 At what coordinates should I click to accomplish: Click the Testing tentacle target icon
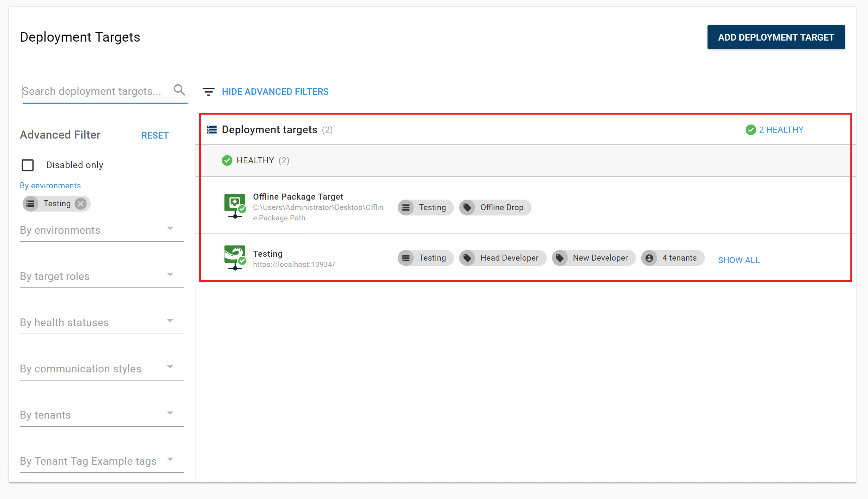235,257
